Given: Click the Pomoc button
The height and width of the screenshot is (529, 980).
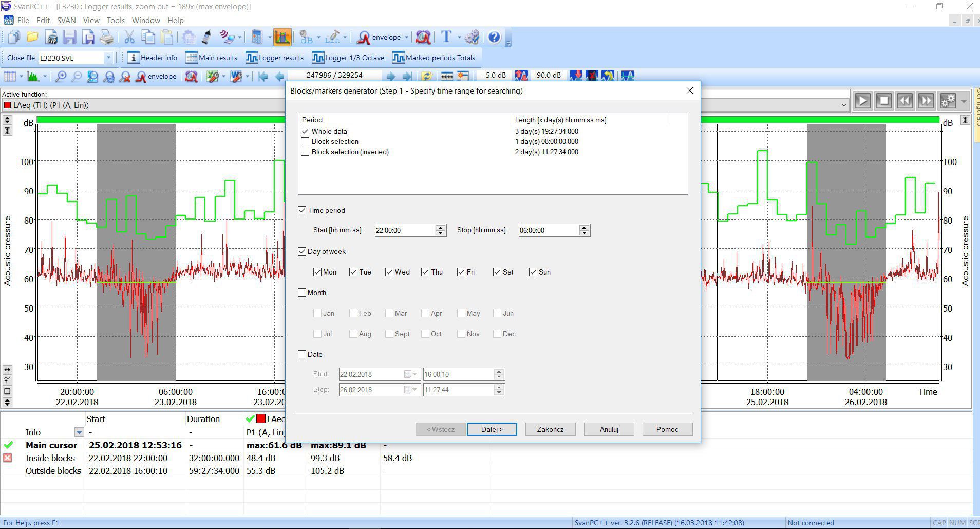Looking at the screenshot, I should pos(667,429).
